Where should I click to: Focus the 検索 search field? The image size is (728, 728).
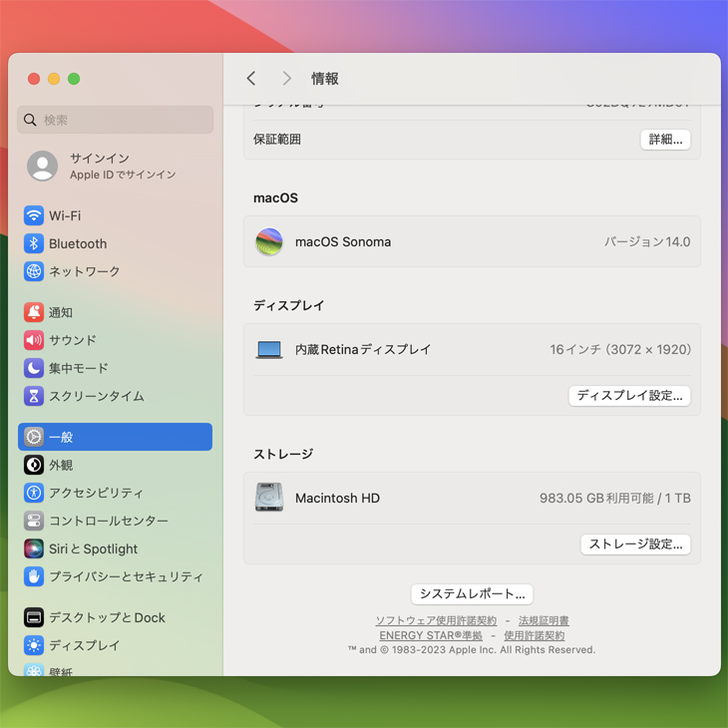(x=115, y=120)
